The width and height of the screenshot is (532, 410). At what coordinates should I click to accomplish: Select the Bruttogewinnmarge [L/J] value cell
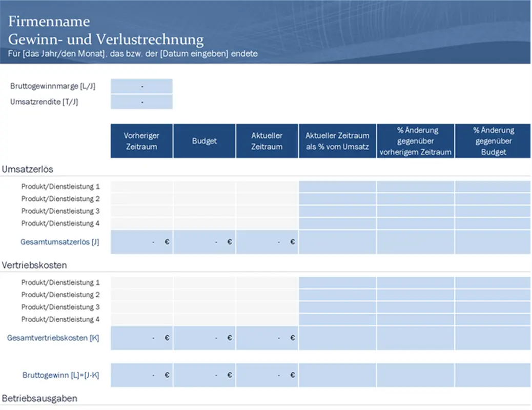[141, 87]
